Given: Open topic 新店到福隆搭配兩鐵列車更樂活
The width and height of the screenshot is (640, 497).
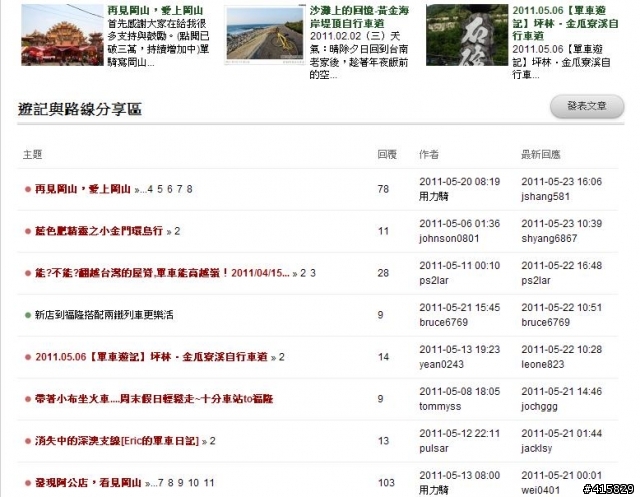Looking at the screenshot, I should coord(104,315).
